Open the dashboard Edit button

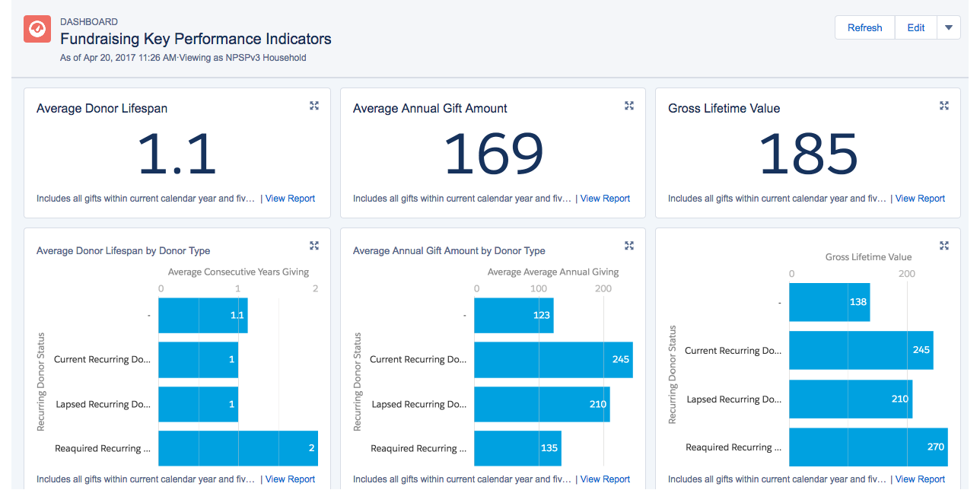tap(915, 27)
